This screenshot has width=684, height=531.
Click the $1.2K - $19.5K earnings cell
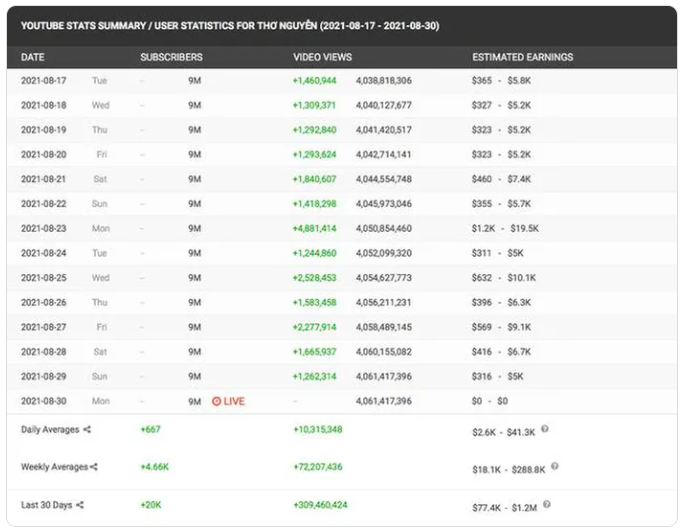click(x=505, y=228)
